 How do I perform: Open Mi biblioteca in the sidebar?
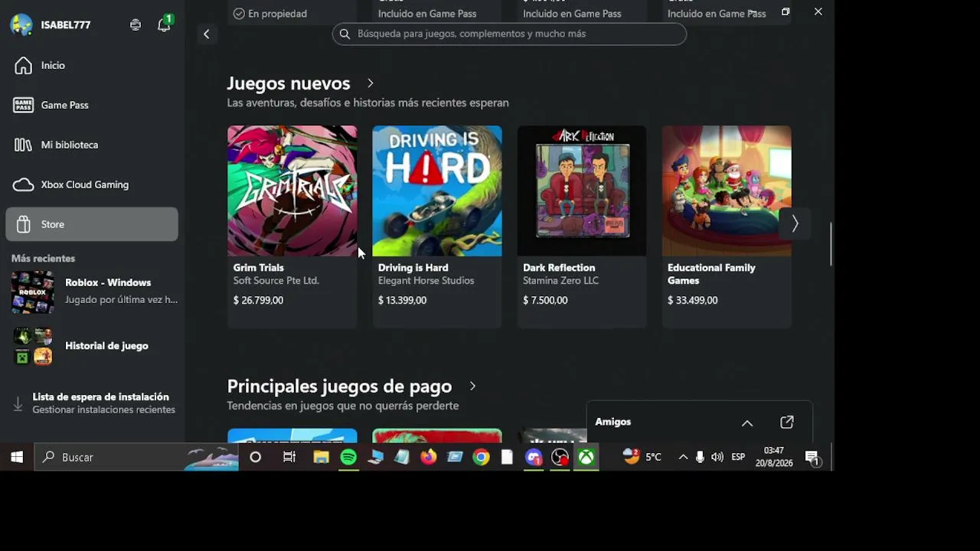(92, 145)
